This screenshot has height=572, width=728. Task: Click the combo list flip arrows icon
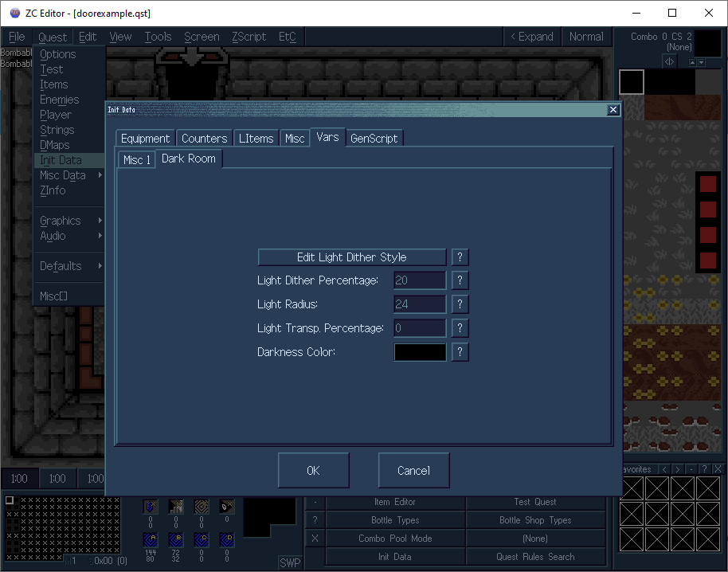pyautogui.click(x=669, y=61)
